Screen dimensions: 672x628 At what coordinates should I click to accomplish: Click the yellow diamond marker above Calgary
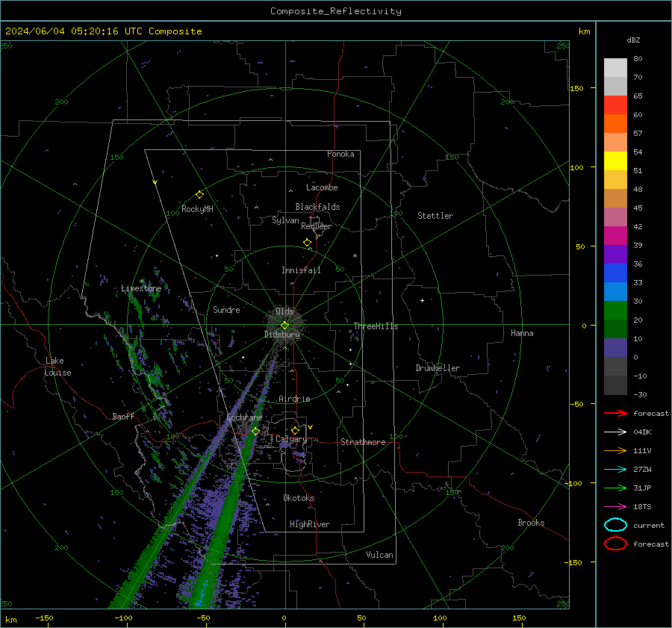coord(295,430)
